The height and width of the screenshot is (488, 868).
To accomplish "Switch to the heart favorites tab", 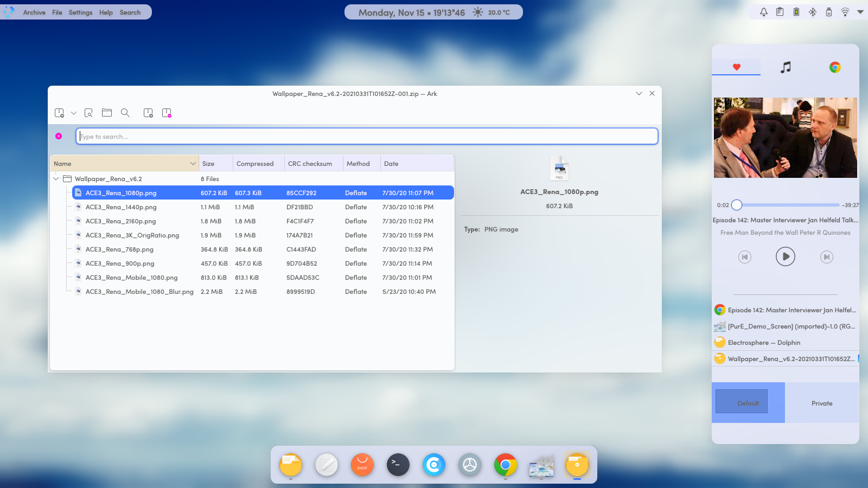I will pyautogui.click(x=736, y=67).
